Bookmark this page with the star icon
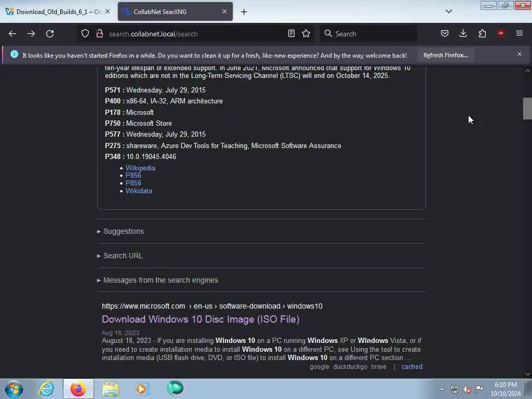Image resolution: width=532 pixels, height=399 pixels. [x=306, y=33]
